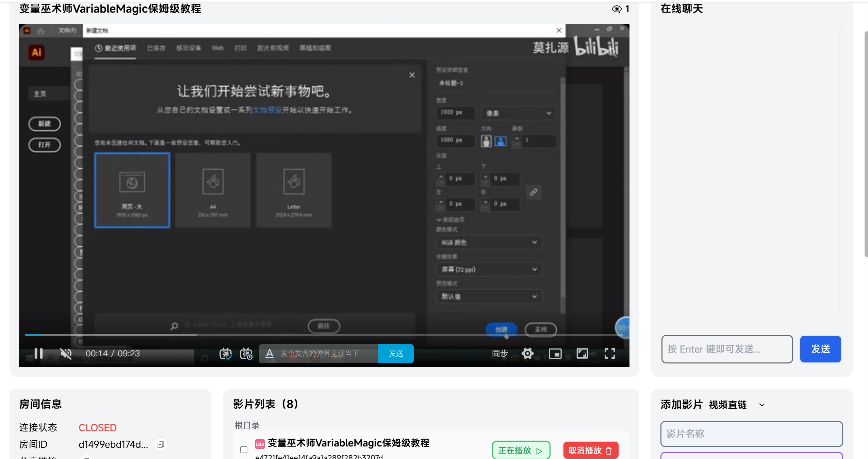Pause the playing video
Viewport: 868px width, 459px height.
pyautogui.click(x=38, y=354)
